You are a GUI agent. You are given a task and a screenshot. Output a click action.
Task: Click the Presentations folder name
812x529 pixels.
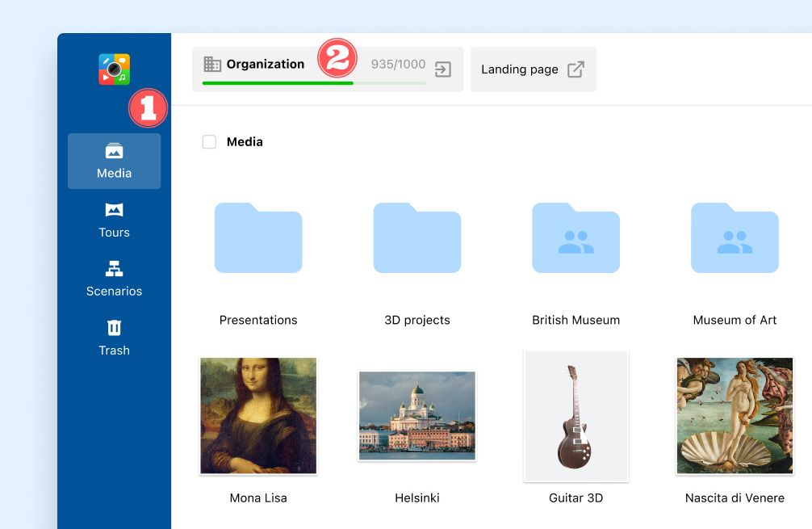click(258, 320)
